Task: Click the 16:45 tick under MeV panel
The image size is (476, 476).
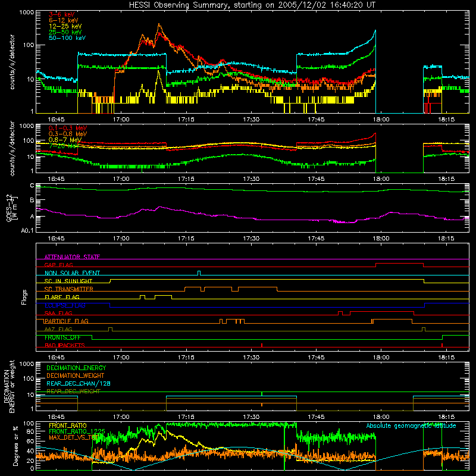Action: click(56, 179)
